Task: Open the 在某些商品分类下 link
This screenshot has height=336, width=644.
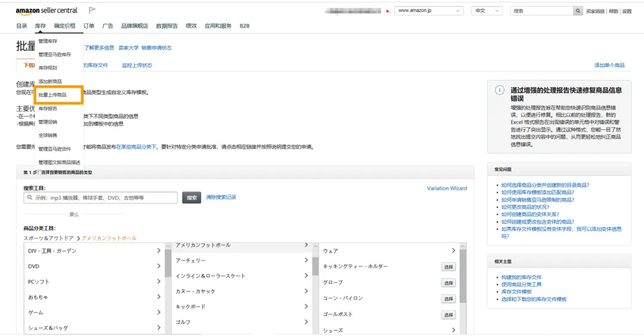Action: (137, 147)
